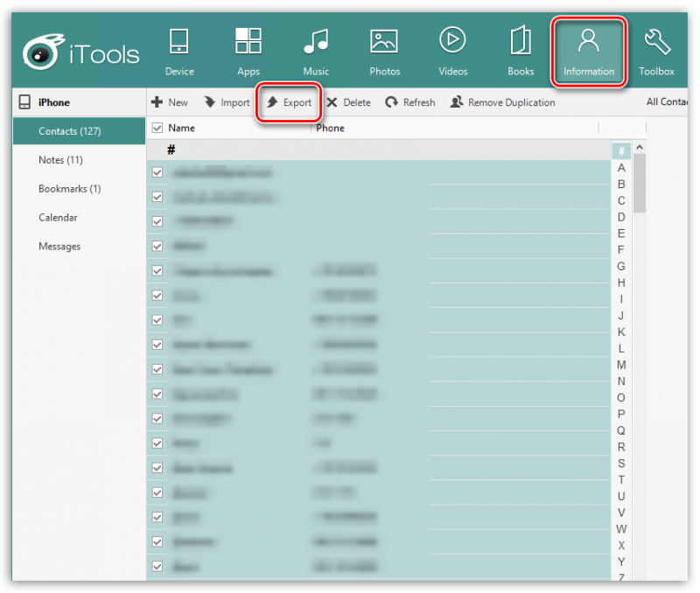Jump to letter M in the index
Screen dimensions: 700x593
click(x=621, y=365)
